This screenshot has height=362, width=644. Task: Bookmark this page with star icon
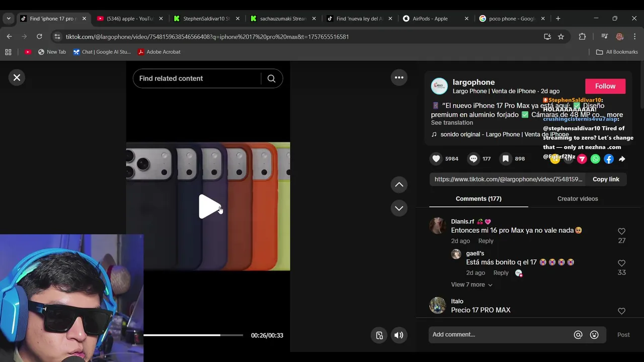[561, 37]
